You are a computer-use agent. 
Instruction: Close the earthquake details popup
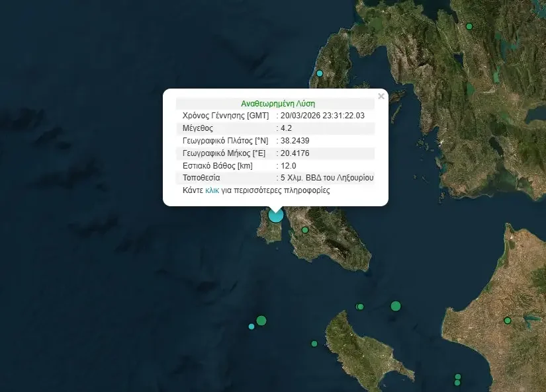pos(381,96)
